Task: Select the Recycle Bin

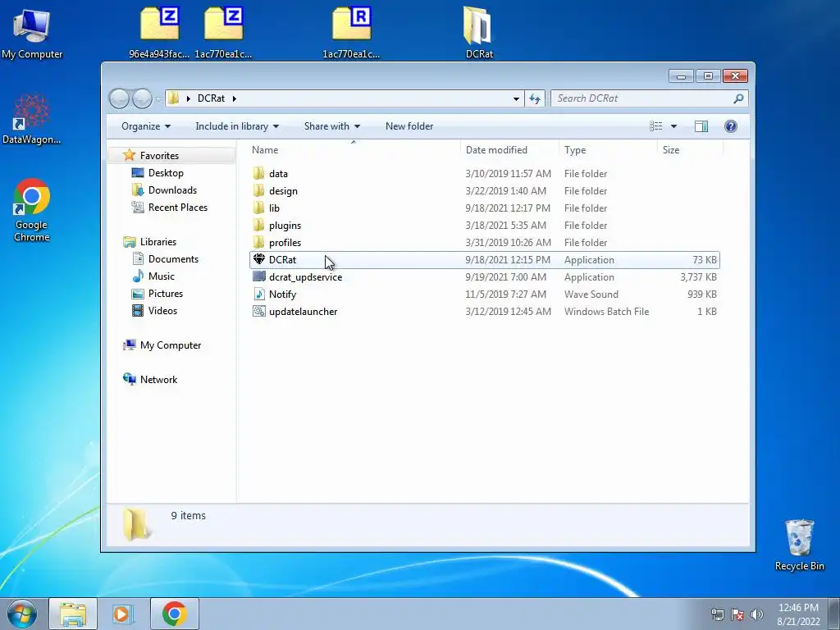Action: [x=799, y=545]
